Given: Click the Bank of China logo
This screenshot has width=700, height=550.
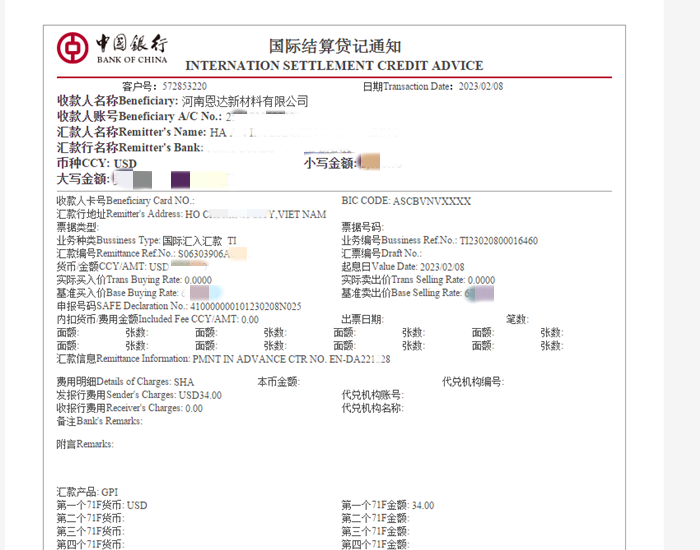Looking at the screenshot, I should 112,48.
